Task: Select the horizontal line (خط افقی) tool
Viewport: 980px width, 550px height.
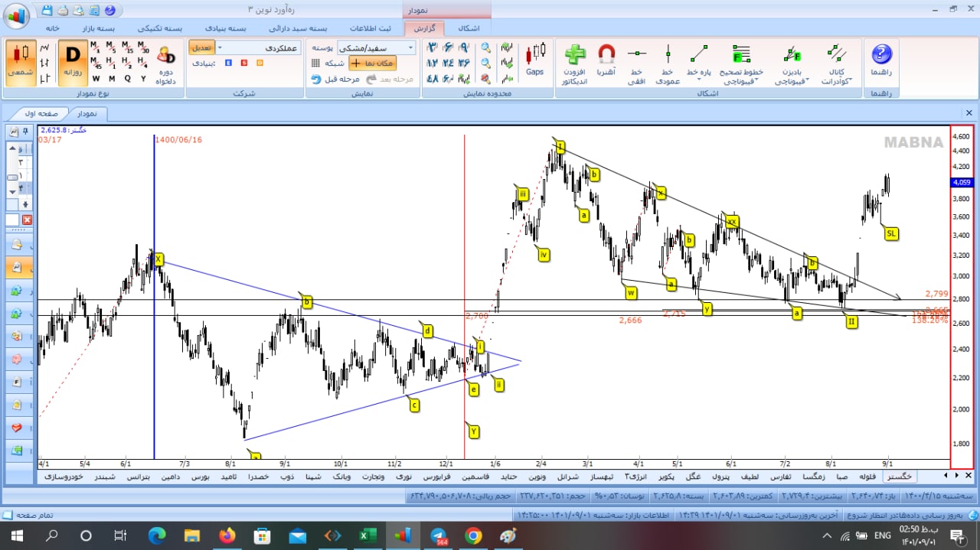Action: click(x=637, y=65)
